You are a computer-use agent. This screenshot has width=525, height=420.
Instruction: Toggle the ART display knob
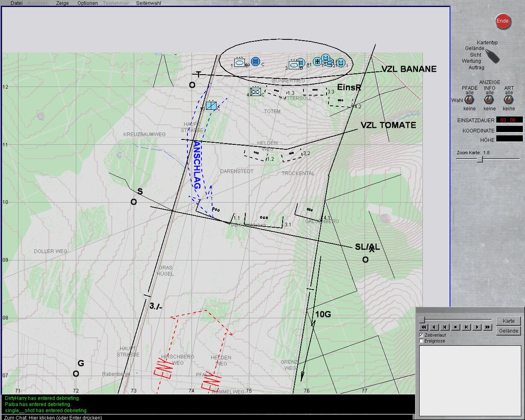(x=509, y=100)
